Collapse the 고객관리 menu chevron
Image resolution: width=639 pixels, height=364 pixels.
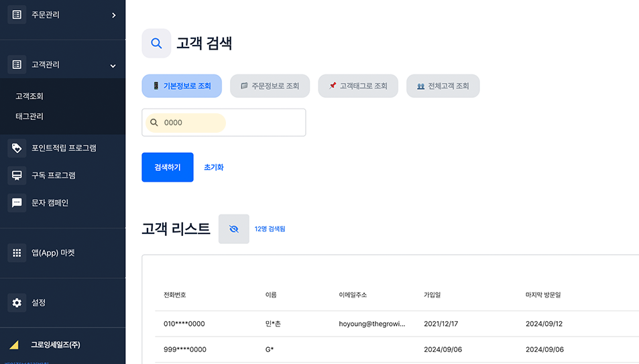tap(113, 66)
